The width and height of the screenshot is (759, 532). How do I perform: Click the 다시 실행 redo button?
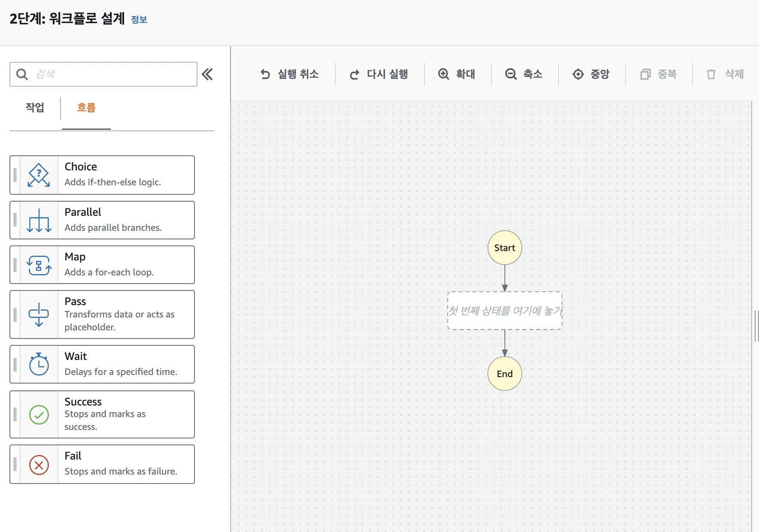click(379, 74)
